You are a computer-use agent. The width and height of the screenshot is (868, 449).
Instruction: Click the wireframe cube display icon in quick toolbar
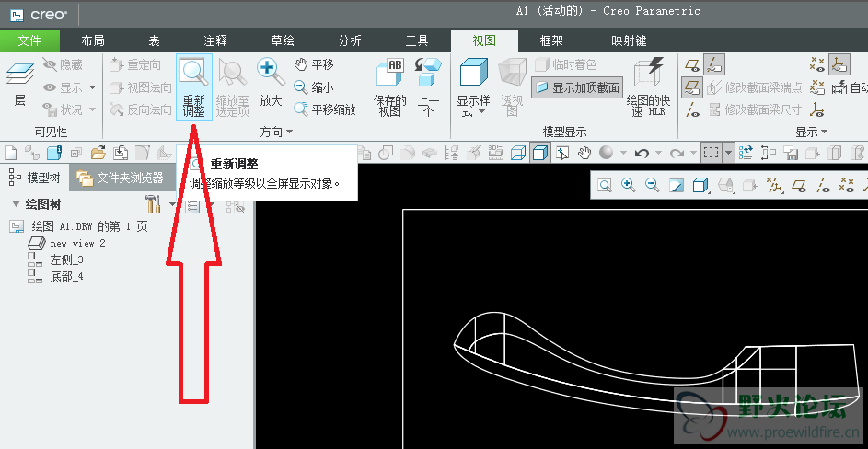[x=518, y=153]
